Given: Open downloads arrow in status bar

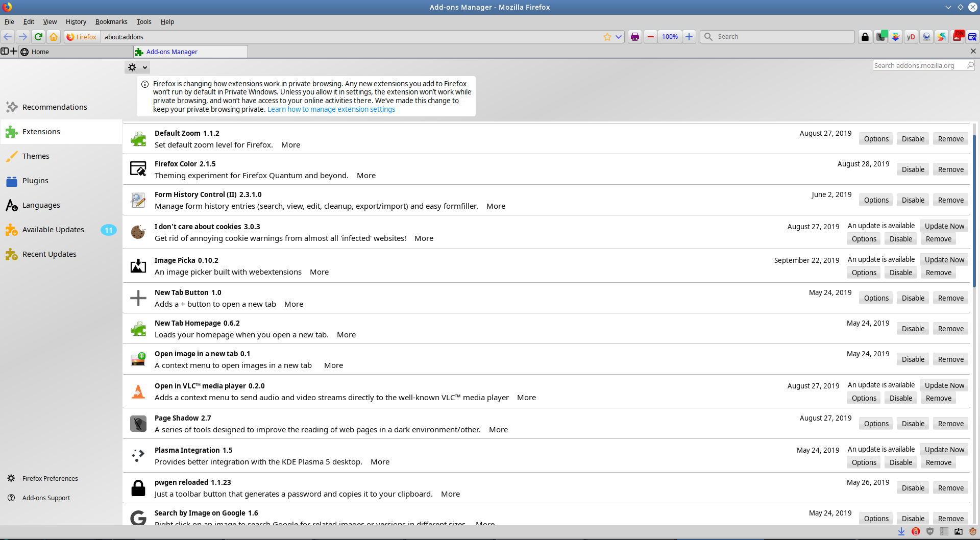Looking at the screenshot, I should pos(901,531).
